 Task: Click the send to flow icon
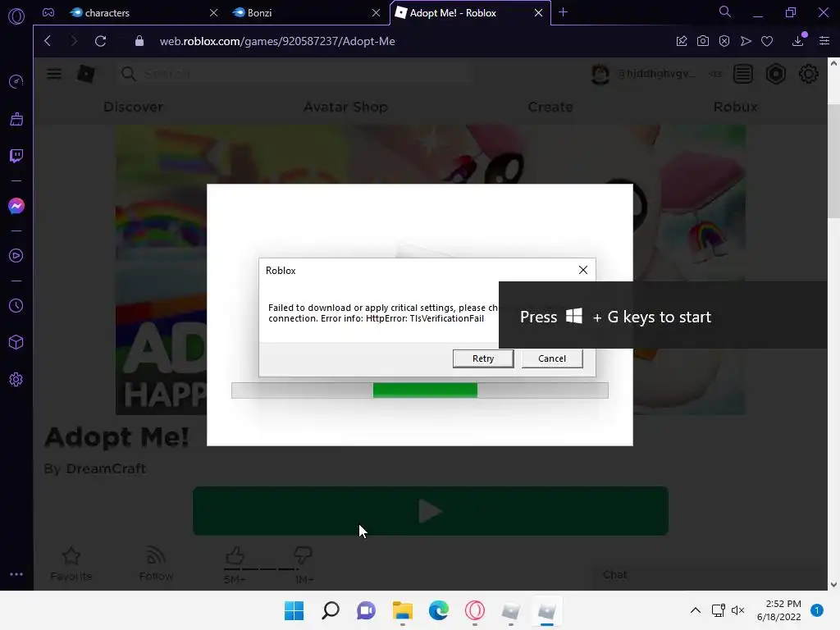click(746, 41)
